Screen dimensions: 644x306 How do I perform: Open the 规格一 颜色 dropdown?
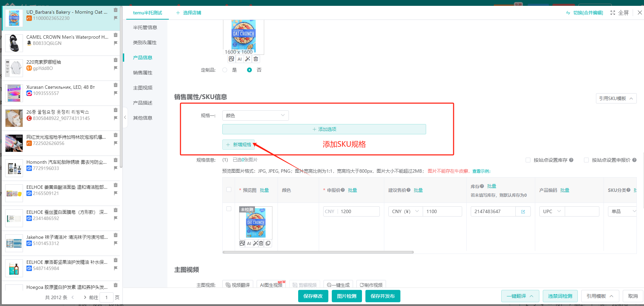click(256, 115)
